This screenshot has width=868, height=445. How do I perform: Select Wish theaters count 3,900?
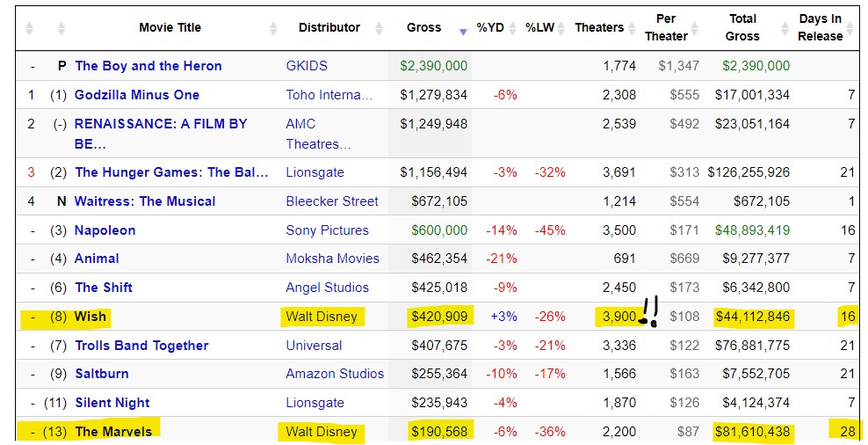pyautogui.click(x=619, y=317)
